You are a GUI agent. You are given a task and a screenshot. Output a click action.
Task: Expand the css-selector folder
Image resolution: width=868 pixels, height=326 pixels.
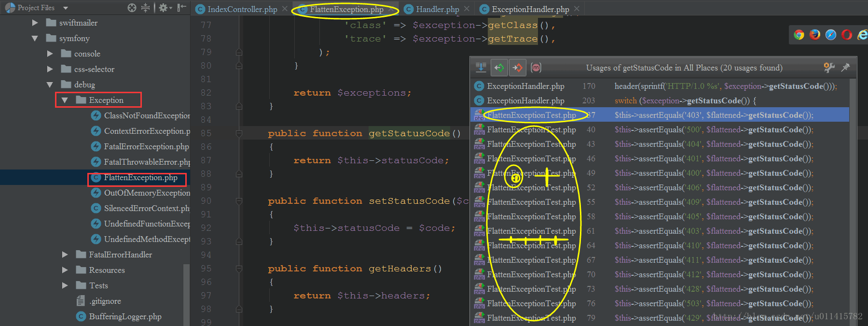click(x=50, y=69)
